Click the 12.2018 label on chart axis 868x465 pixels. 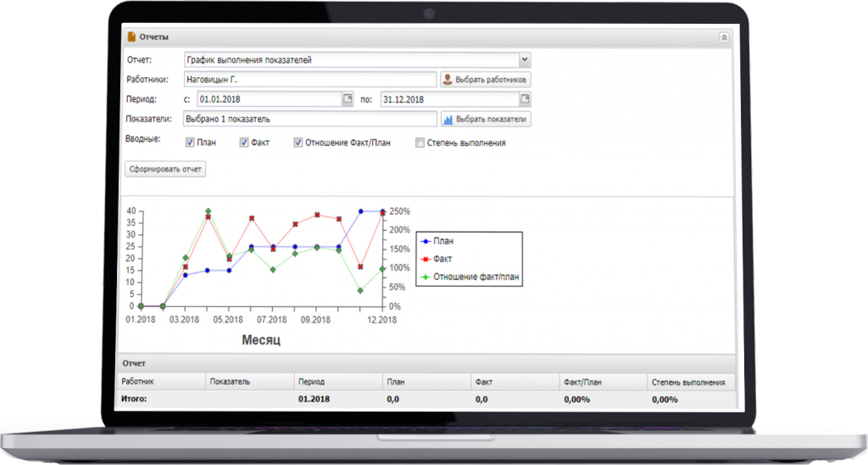(382, 320)
